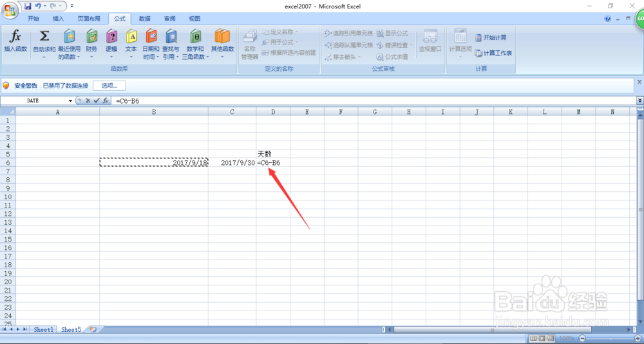Switch to Page Break Preview in status bar
The width and height of the screenshot is (644, 344).
550,338
